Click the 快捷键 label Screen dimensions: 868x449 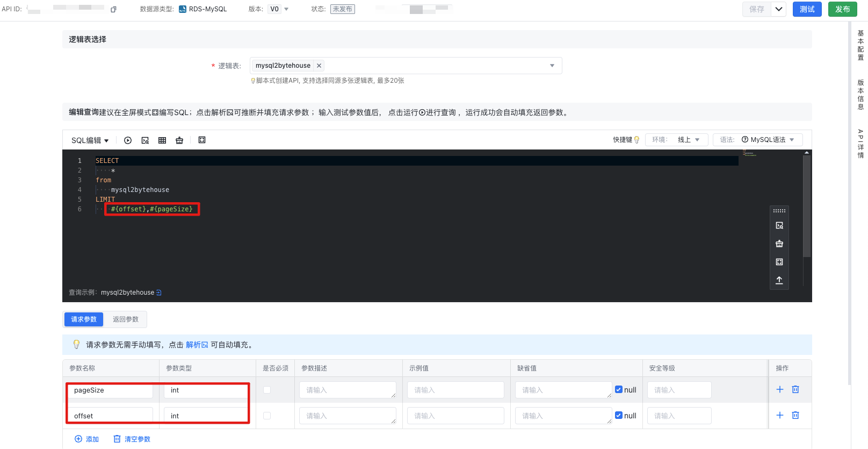[x=623, y=140]
